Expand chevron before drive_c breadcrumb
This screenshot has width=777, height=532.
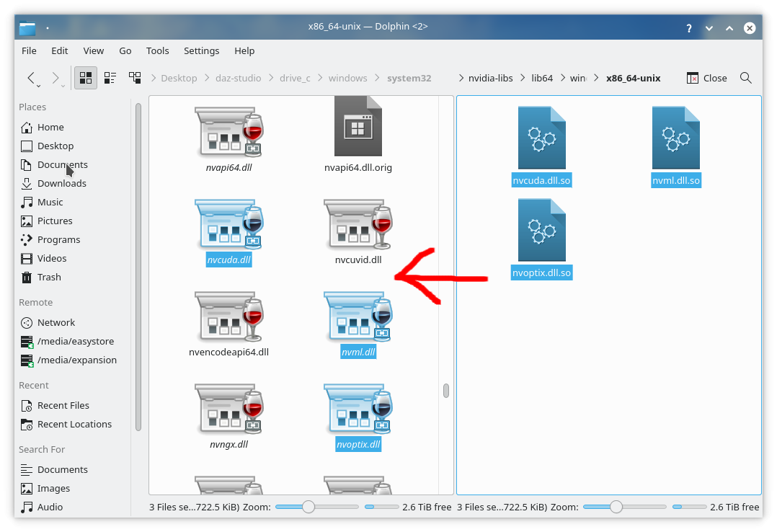tap(270, 78)
